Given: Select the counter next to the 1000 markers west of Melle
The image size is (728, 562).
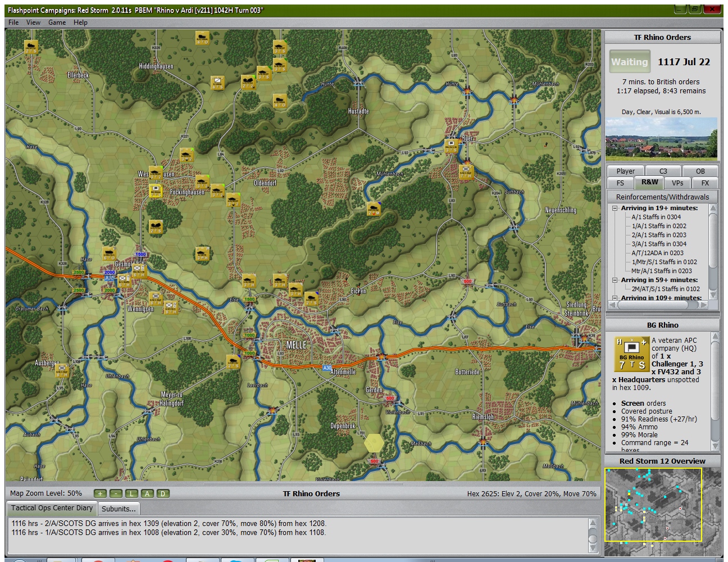Looking at the screenshot, I should (x=234, y=361).
